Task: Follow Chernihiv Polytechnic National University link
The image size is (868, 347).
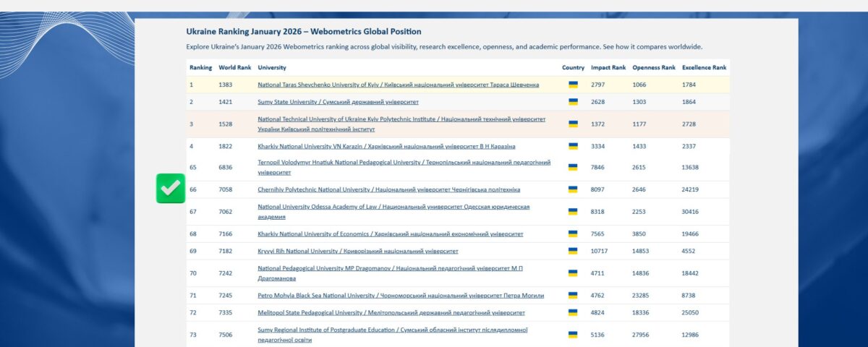Action: click(388, 189)
